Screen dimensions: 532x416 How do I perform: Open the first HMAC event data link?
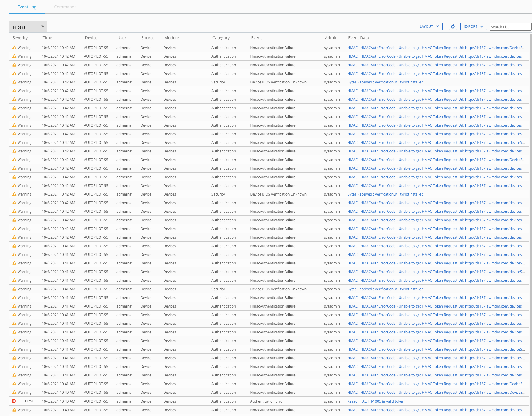(436, 48)
